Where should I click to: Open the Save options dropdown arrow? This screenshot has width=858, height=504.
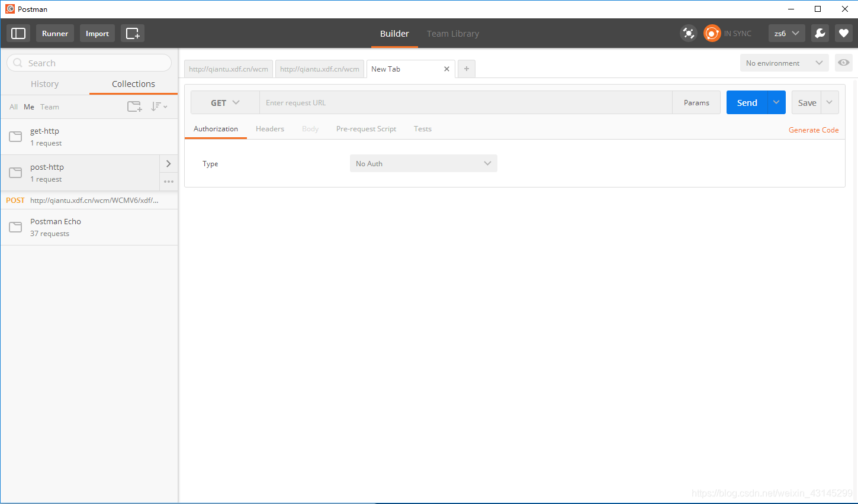(830, 102)
